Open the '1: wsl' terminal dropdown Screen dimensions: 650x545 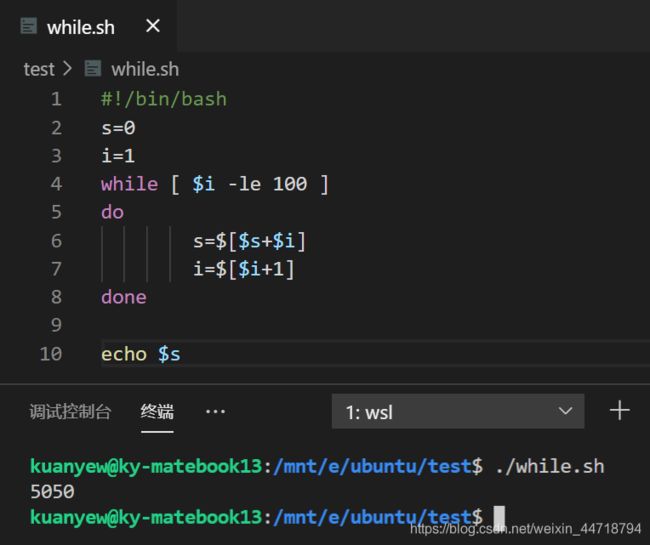click(458, 412)
